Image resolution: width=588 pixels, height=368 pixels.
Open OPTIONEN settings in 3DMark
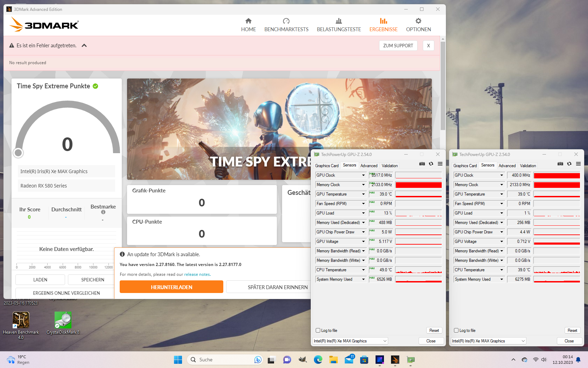click(418, 25)
